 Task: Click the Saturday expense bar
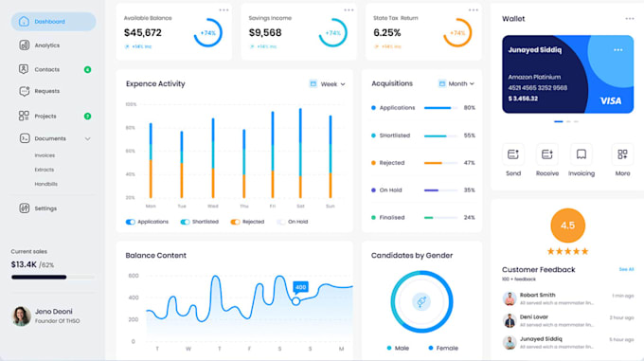point(300,153)
